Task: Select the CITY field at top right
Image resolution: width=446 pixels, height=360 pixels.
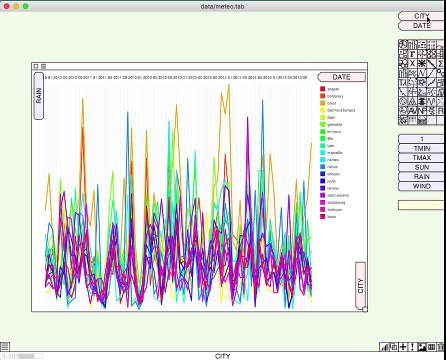Action: [421, 16]
